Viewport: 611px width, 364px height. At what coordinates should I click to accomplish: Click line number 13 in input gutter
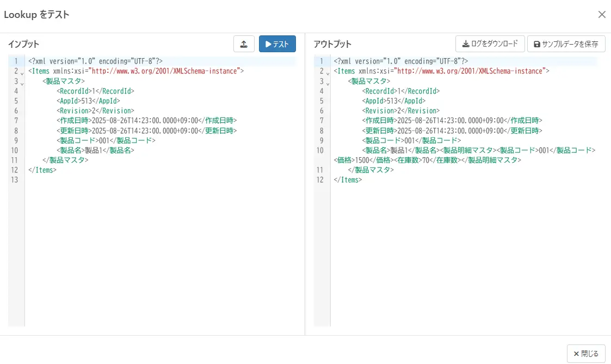16,180
